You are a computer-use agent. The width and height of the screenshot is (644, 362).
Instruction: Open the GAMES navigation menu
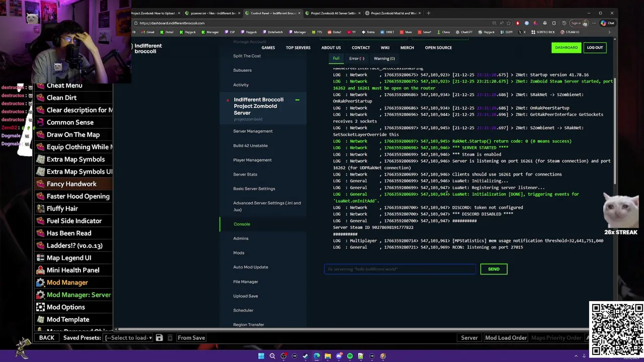[x=268, y=48]
